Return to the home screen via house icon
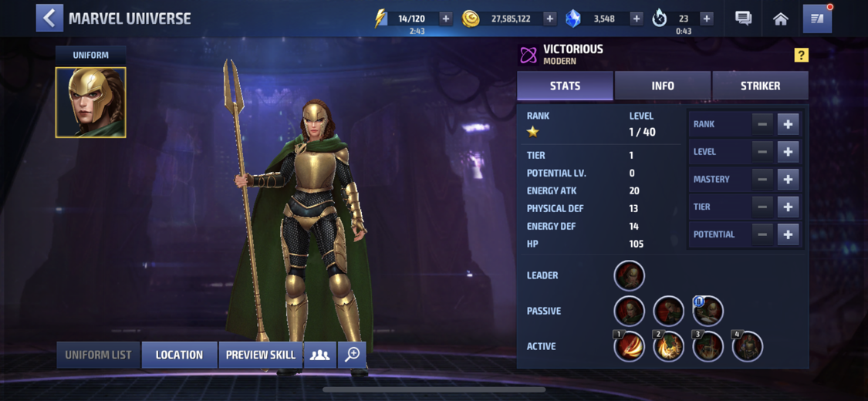 point(781,19)
